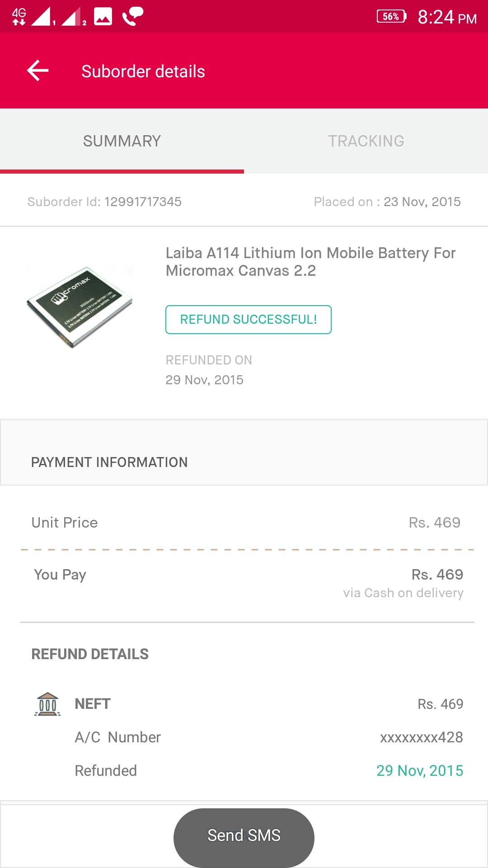This screenshot has width=488, height=868.
Task: Switch to the TRACKING tab
Action: click(x=366, y=141)
